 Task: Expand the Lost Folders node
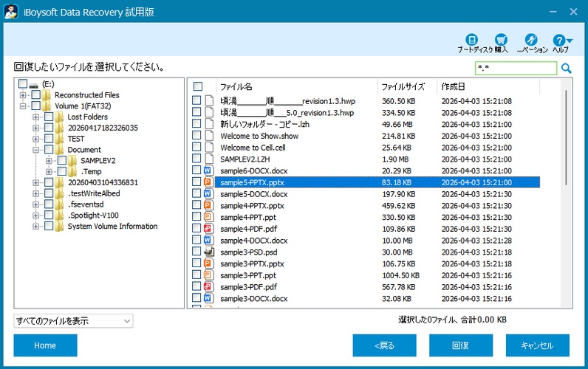[35, 117]
